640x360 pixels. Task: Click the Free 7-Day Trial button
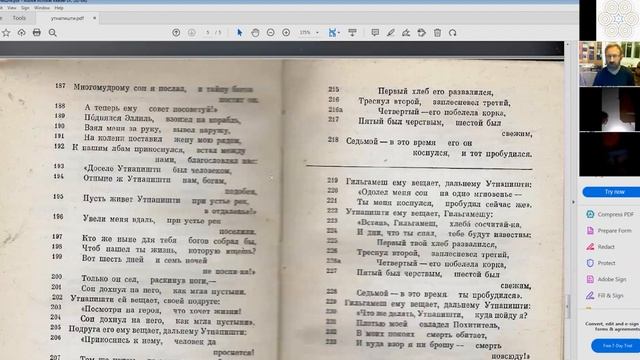616,346
